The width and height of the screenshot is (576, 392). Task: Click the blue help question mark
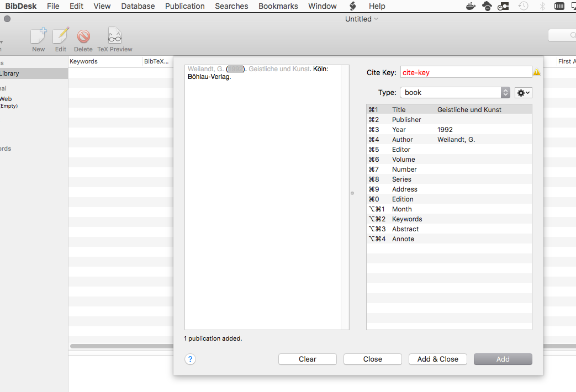[191, 359]
